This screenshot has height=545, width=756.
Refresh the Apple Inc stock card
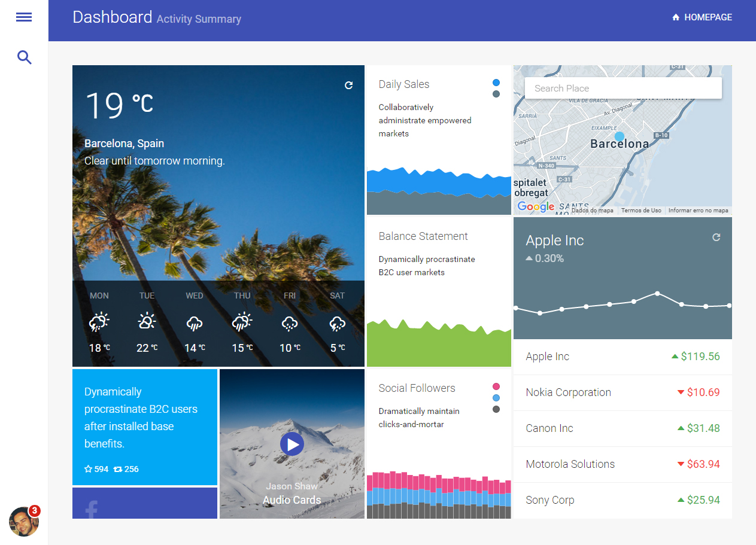click(x=716, y=238)
